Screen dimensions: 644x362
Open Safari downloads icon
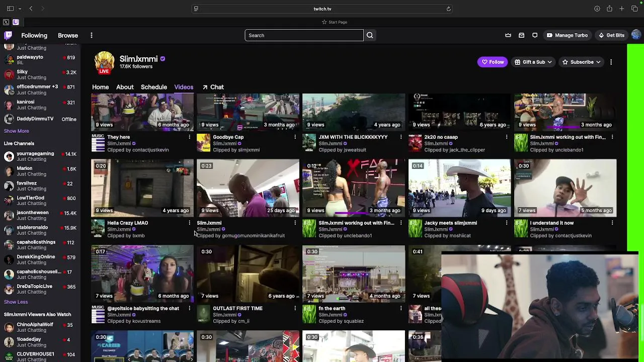(x=597, y=9)
